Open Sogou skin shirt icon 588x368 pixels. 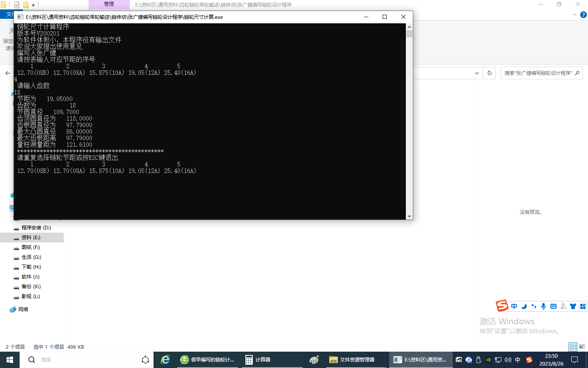[x=573, y=306]
